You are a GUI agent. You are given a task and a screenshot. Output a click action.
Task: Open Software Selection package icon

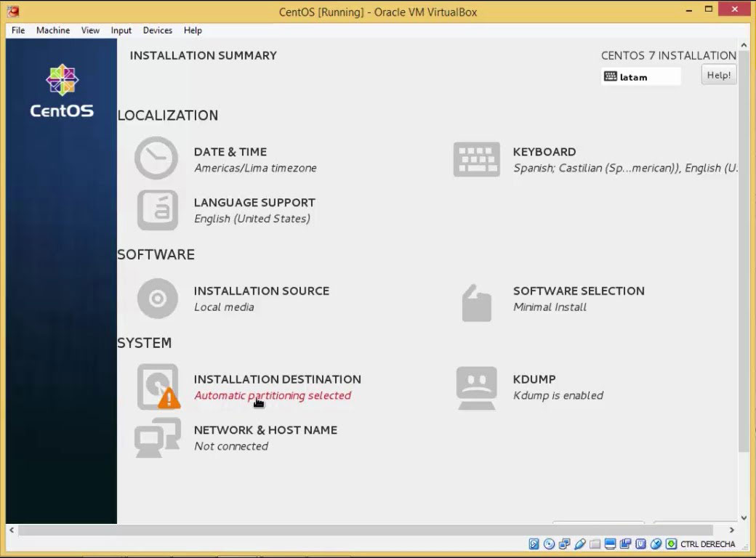(x=476, y=303)
